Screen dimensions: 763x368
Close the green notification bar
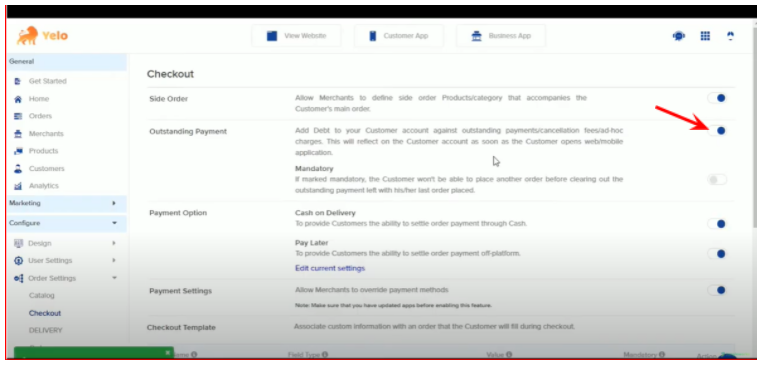pyautogui.click(x=168, y=352)
